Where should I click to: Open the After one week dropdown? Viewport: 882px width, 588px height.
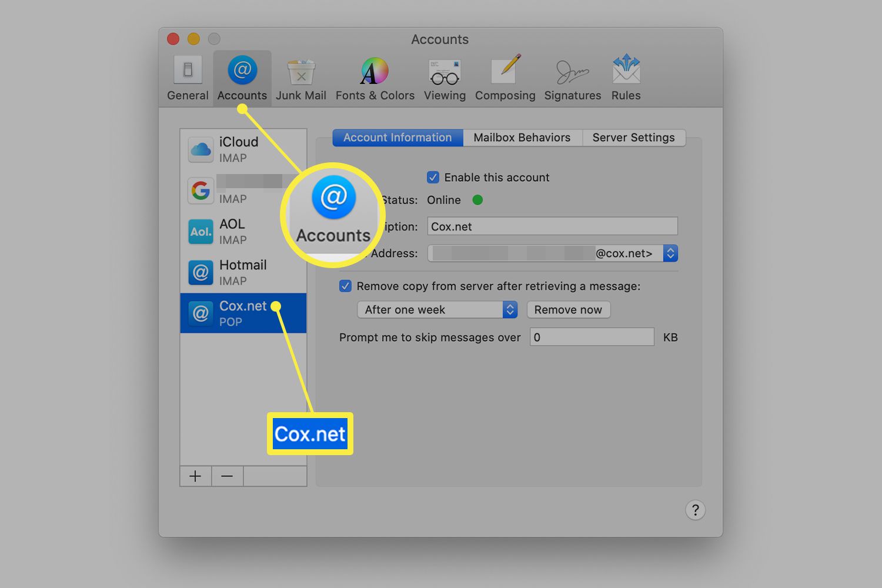click(x=437, y=310)
